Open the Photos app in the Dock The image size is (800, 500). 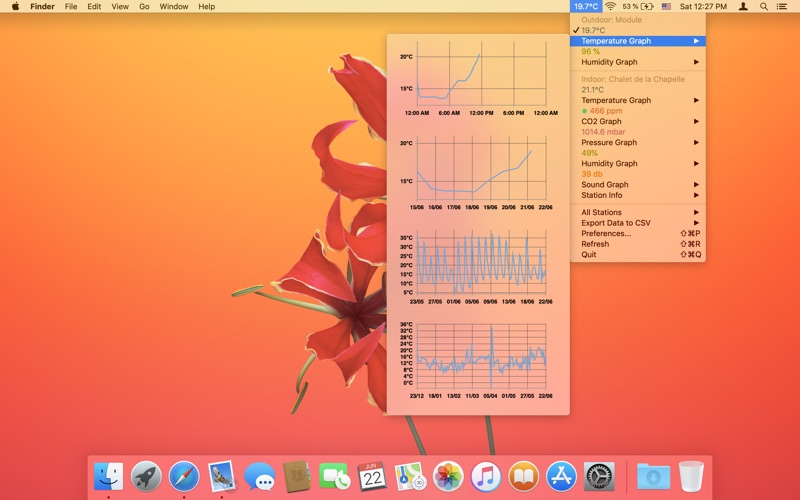[x=448, y=476]
